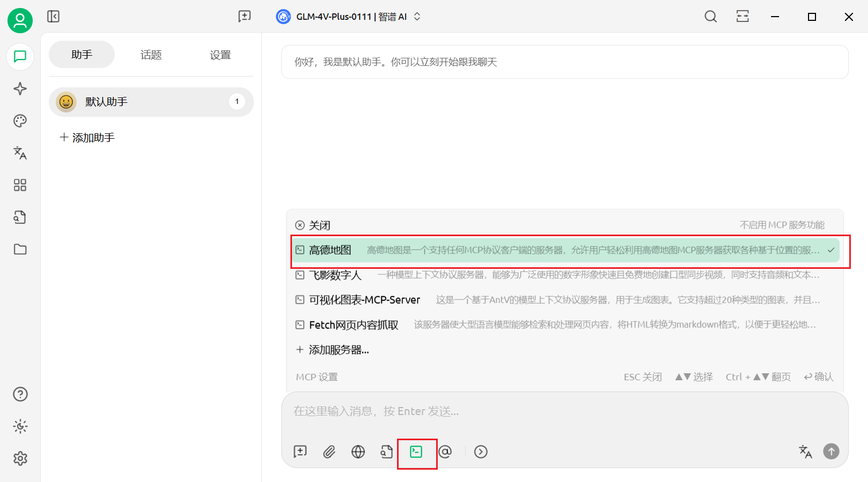
Task: Send the message with arrow button
Action: 831,451
